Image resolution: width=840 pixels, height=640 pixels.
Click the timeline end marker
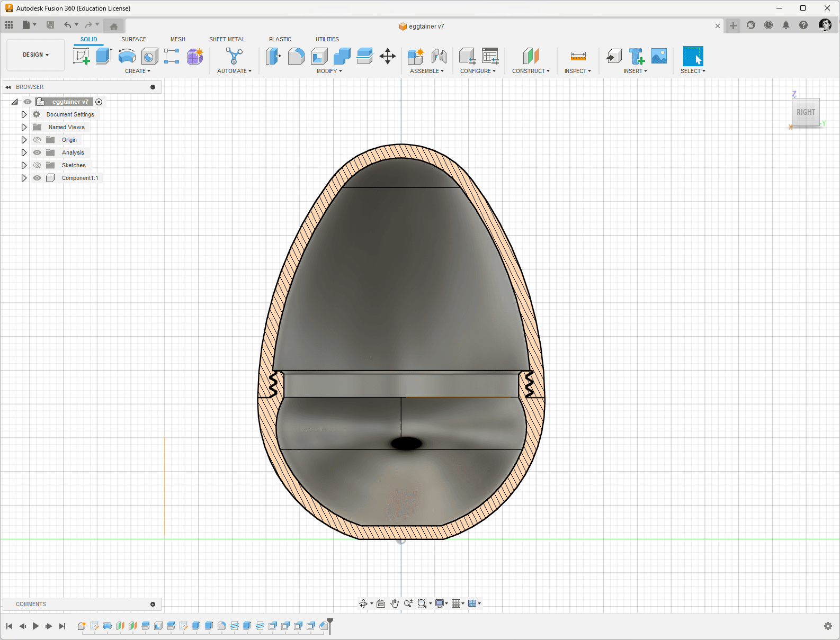point(330,626)
